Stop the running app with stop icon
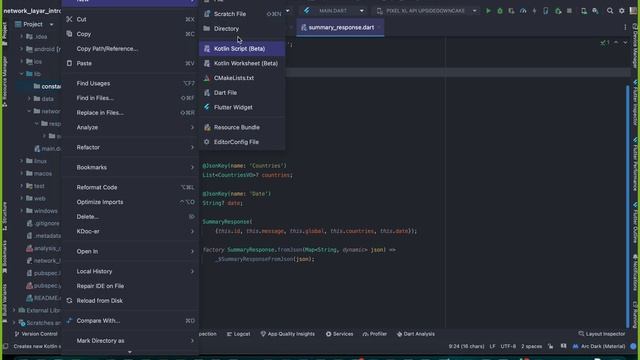 click(569, 11)
